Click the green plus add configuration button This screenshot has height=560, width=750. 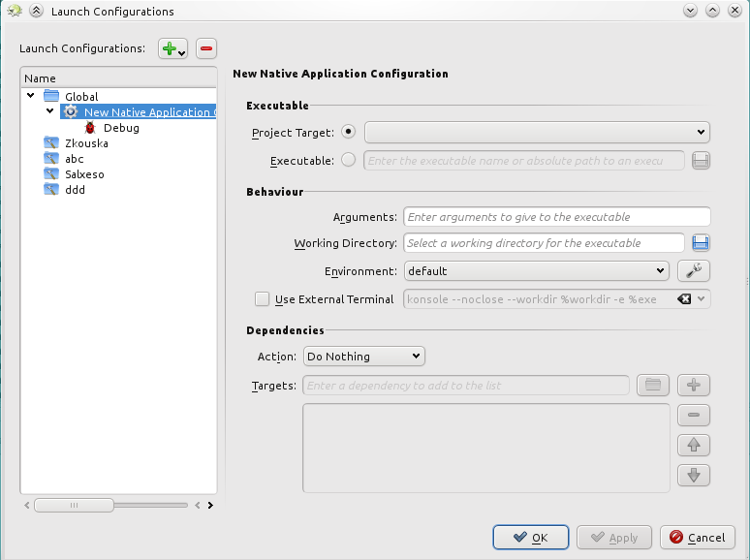[x=172, y=48]
